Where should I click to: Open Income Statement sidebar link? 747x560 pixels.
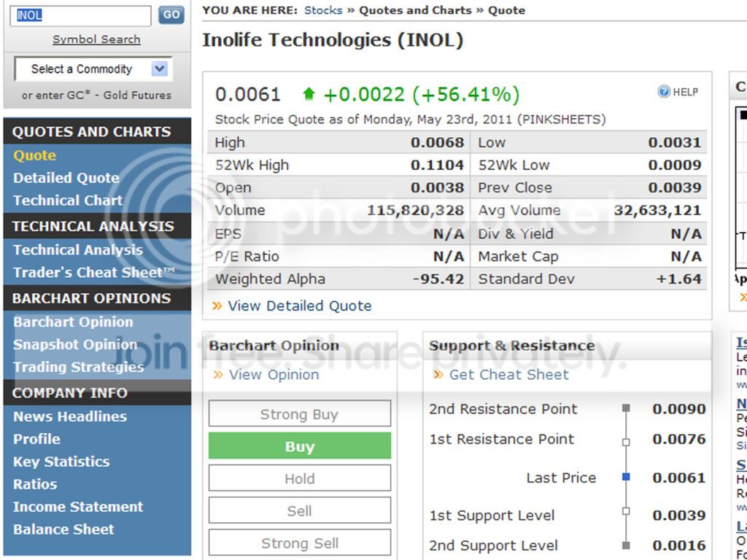tap(78, 507)
